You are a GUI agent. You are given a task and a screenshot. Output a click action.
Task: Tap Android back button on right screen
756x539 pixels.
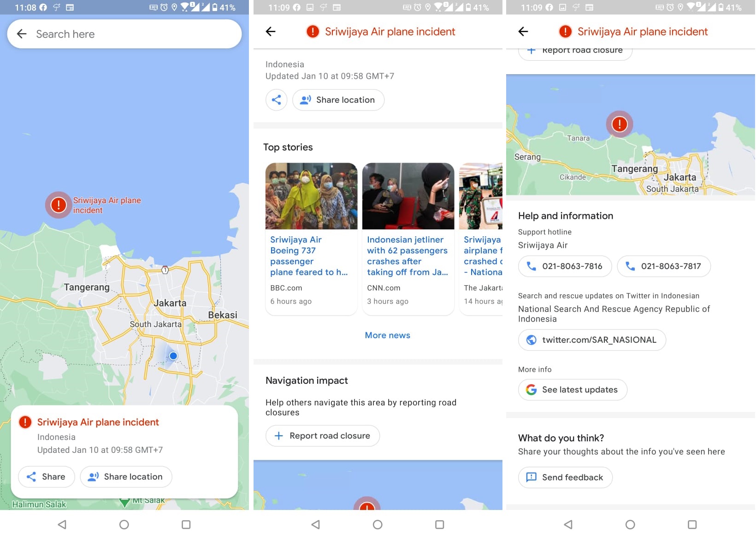(x=568, y=524)
